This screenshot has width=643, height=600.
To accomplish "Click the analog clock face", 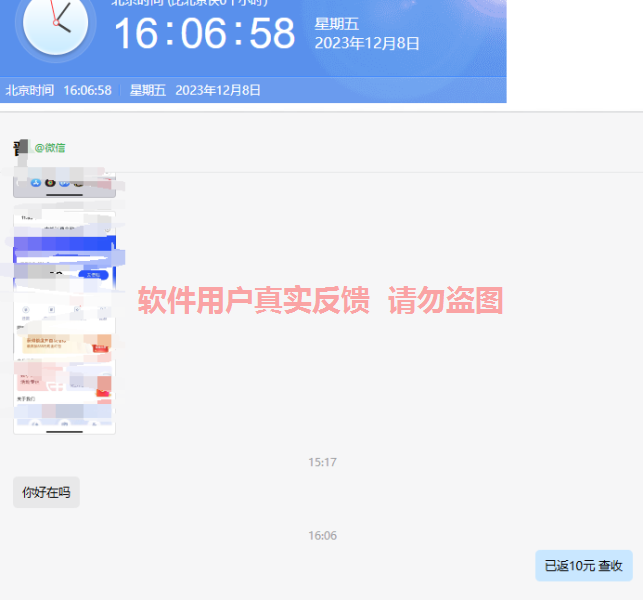I will point(55,24).
